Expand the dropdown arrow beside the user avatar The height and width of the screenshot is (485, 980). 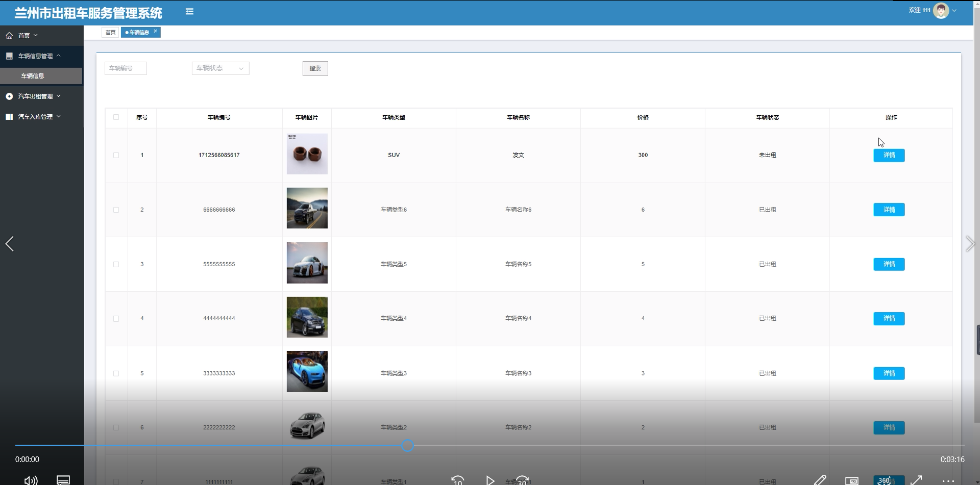pyautogui.click(x=954, y=10)
